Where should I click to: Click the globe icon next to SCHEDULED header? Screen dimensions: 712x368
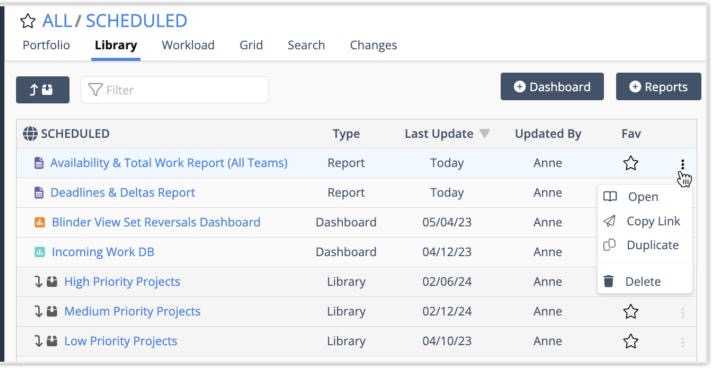pos(30,134)
